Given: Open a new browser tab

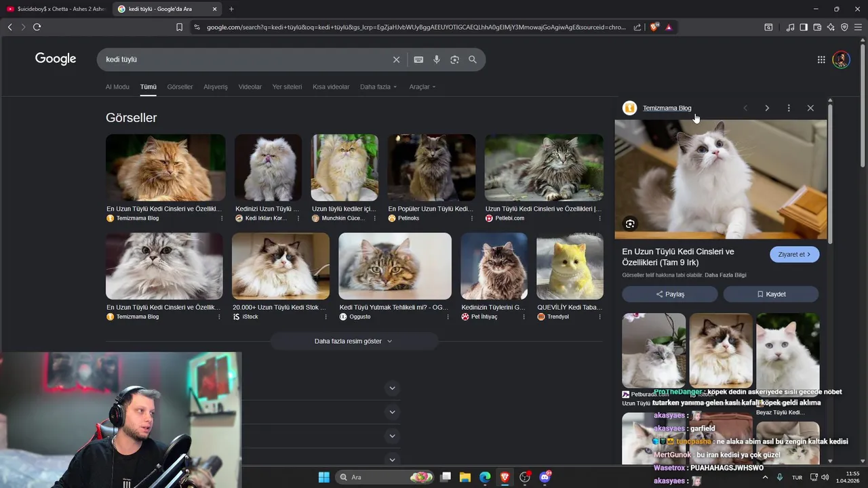Looking at the screenshot, I should (x=231, y=9).
